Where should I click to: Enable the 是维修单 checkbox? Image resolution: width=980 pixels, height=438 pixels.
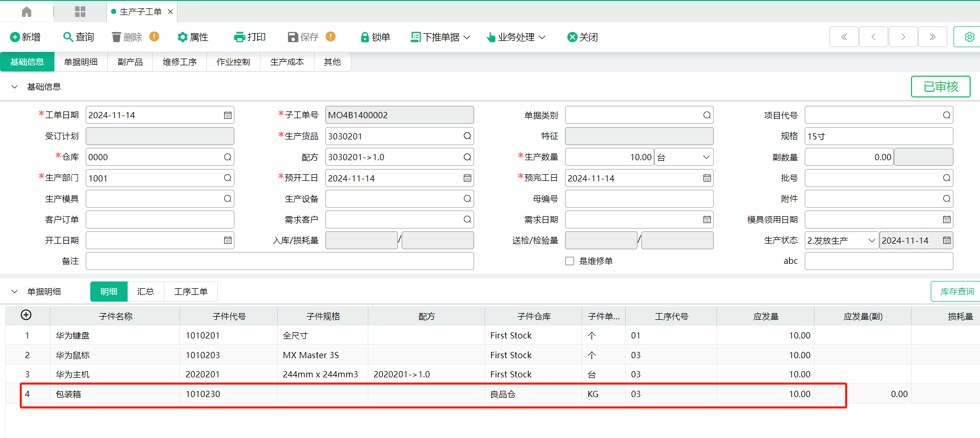point(570,261)
